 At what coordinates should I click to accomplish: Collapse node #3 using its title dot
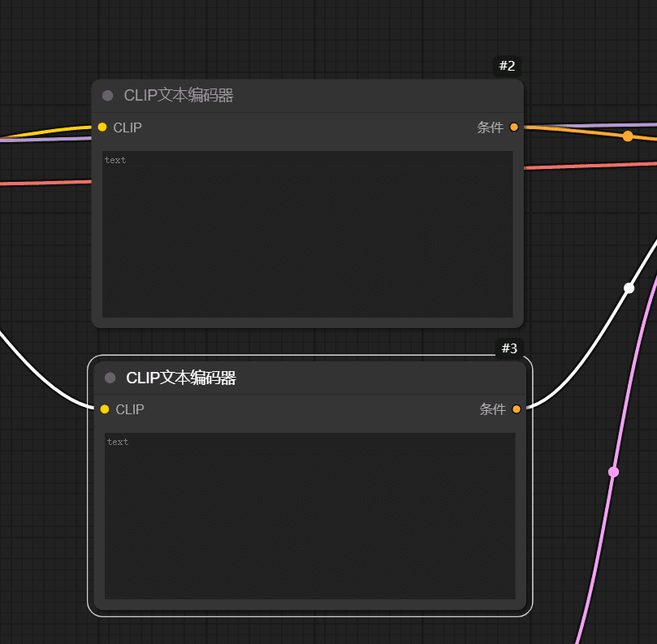coord(110,378)
